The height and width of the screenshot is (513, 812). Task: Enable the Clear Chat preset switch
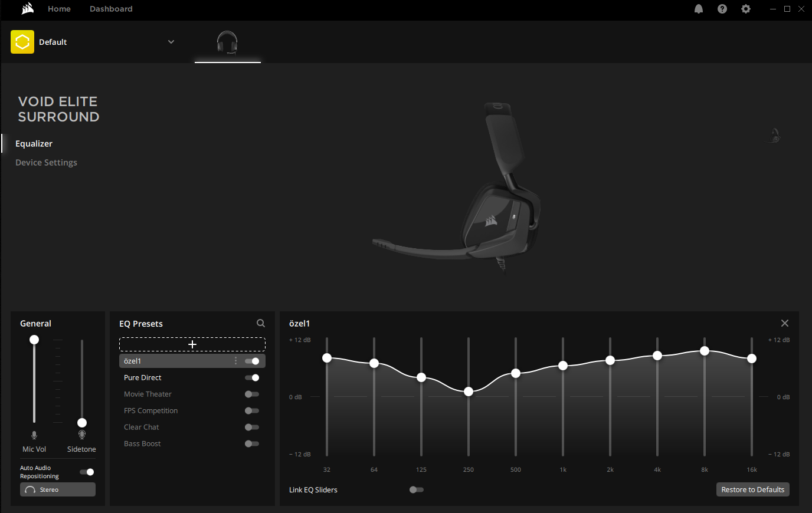click(252, 427)
